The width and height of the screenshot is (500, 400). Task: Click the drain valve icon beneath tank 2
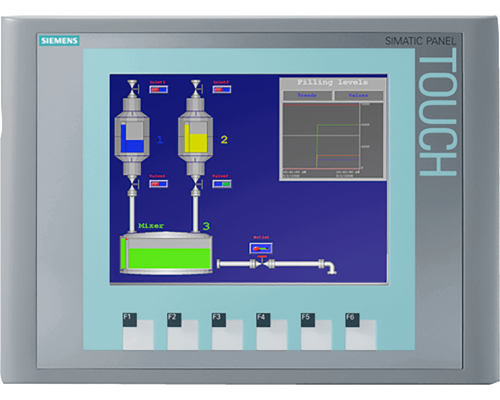tap(196, 183)
